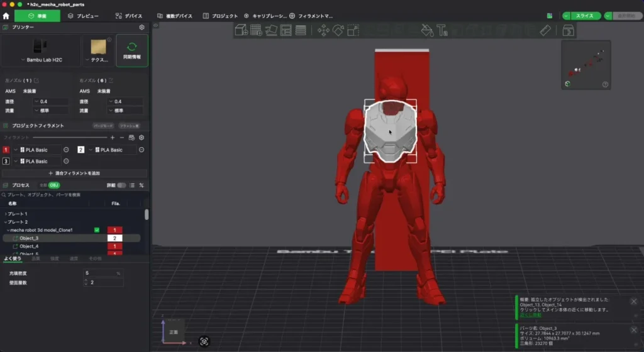The width and height of the screenshot is (644, 352).
Task: Click the upload icon beside Slice
Action: point(550,16)
